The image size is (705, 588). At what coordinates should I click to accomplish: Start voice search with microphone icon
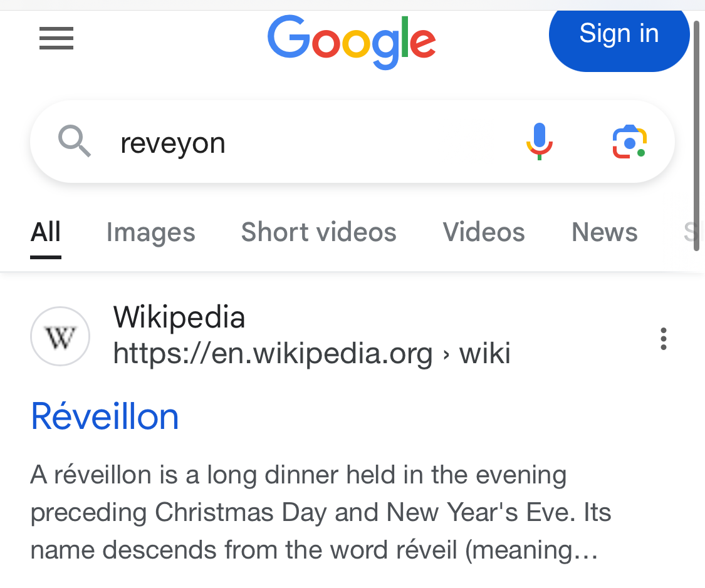click(539, 142)
